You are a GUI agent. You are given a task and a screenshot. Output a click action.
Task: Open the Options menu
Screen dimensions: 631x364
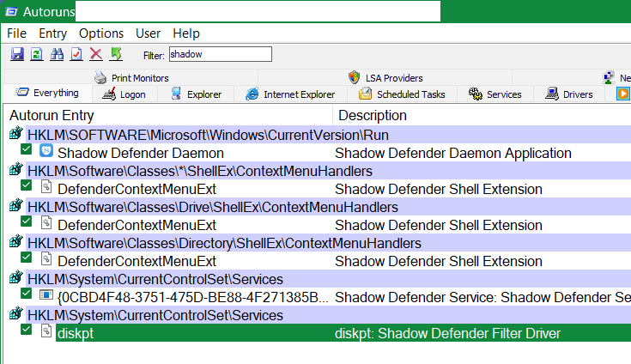(101, 33)
